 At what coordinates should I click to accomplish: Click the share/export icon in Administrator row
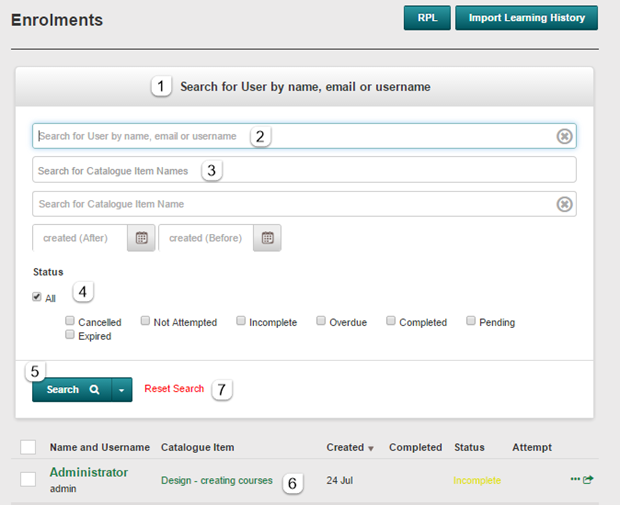tap(589, 480)
